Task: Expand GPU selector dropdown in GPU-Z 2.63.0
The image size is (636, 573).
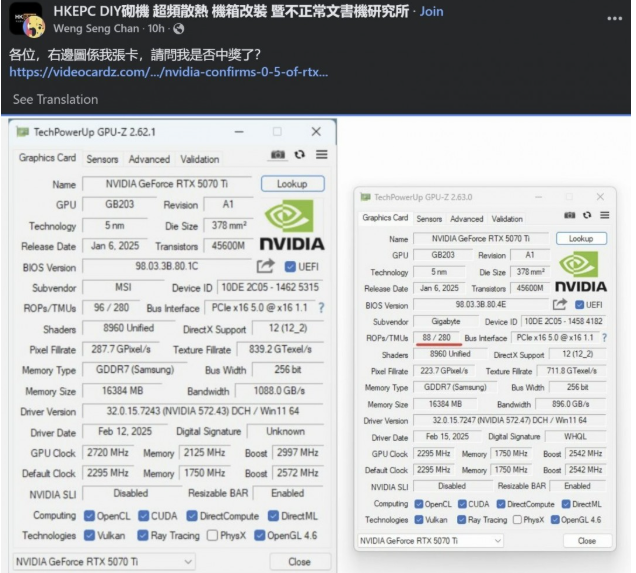Action: click(x=430, y=541)
